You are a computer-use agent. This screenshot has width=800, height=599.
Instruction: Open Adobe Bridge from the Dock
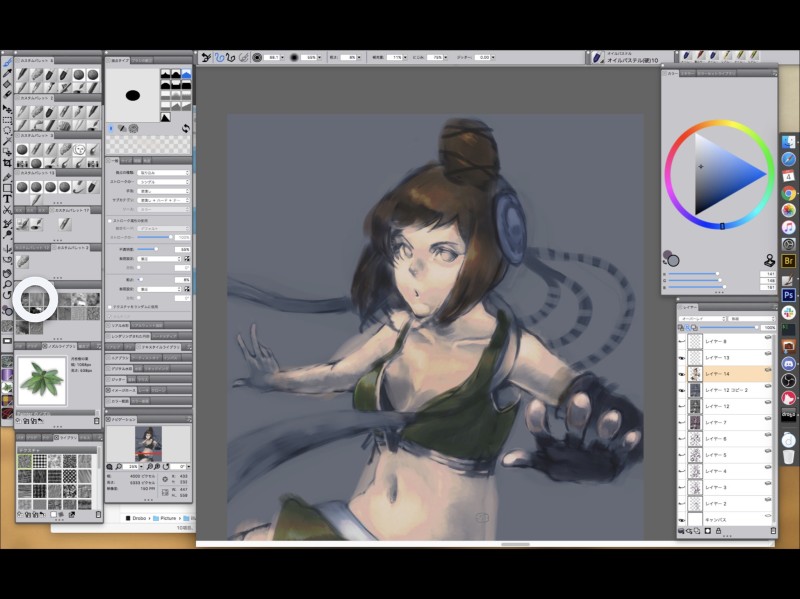(788, 261)
